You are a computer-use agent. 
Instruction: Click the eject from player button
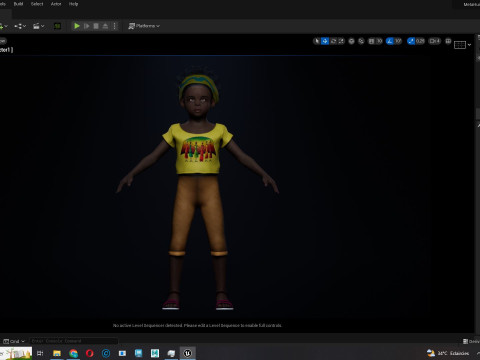(105, 26)
